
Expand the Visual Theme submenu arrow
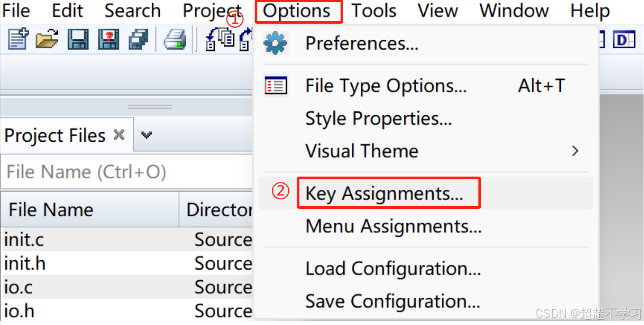[x=576, y=151]
